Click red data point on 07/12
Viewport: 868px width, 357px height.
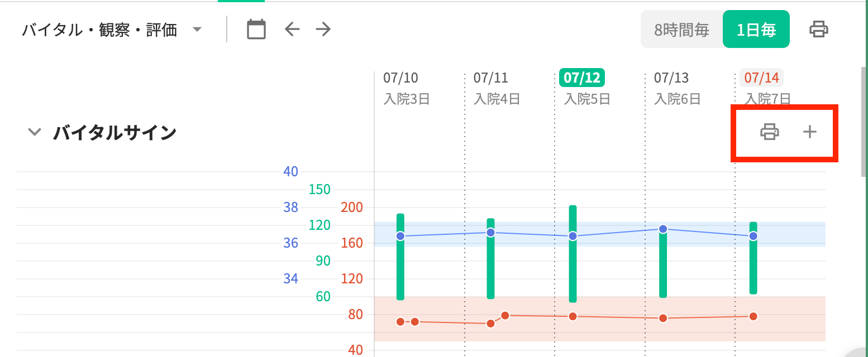pos(573,316)
